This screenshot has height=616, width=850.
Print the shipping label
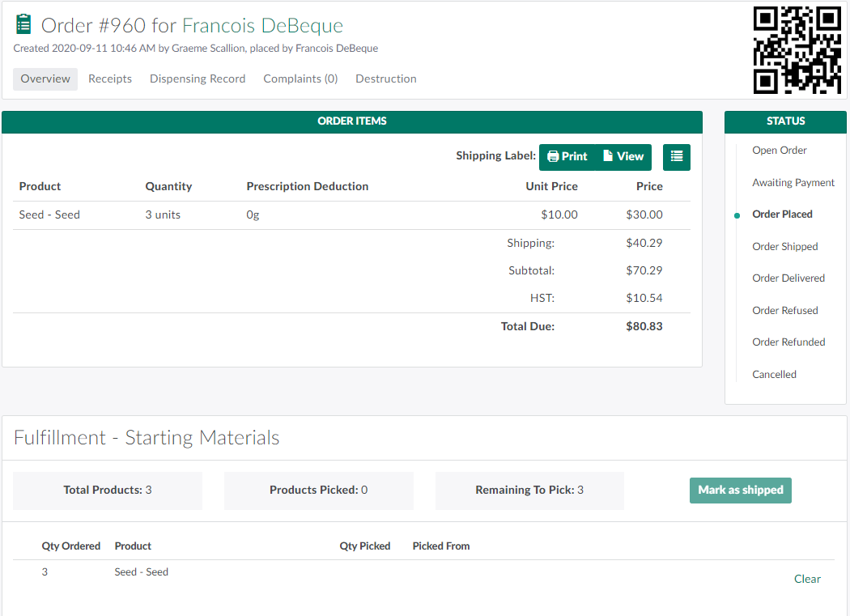[x=567, y=157]
